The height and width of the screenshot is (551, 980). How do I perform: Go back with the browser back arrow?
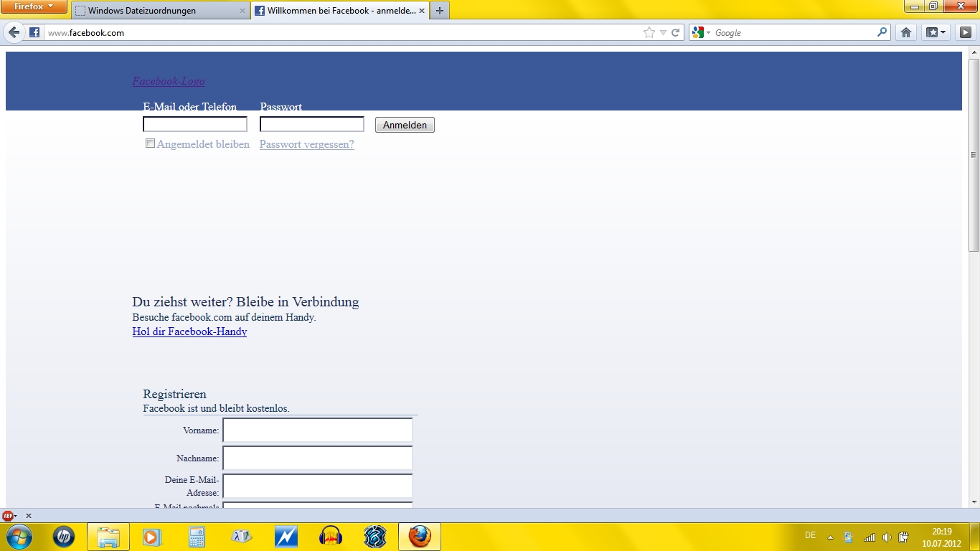pos(14,32)
